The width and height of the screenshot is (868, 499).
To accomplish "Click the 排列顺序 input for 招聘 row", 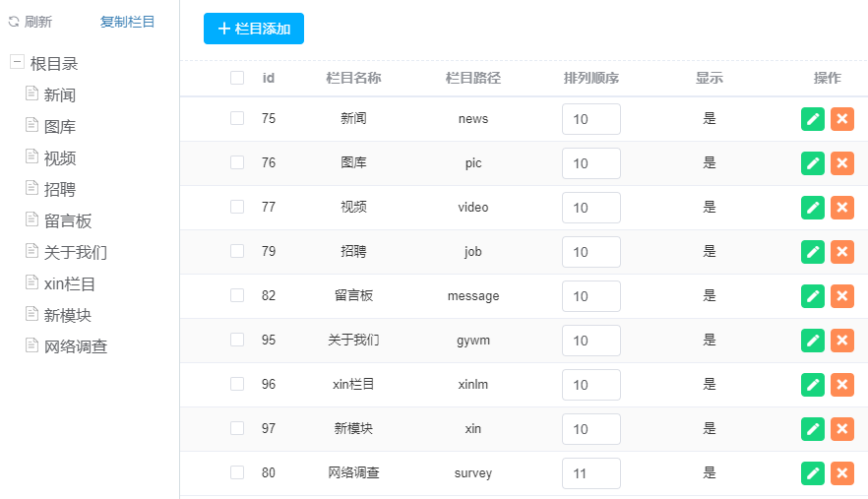I will (590, 252).
